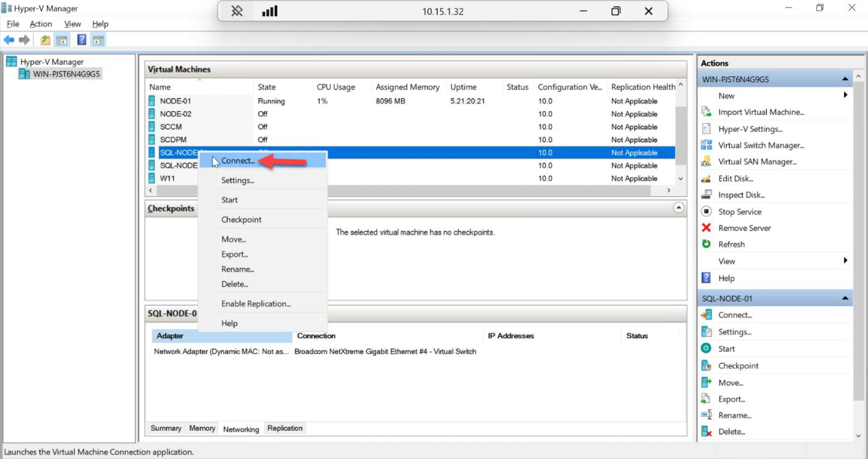Sort by the Uptime column header
Viewport: 868px width, 459px height.
tap(475, 87)
